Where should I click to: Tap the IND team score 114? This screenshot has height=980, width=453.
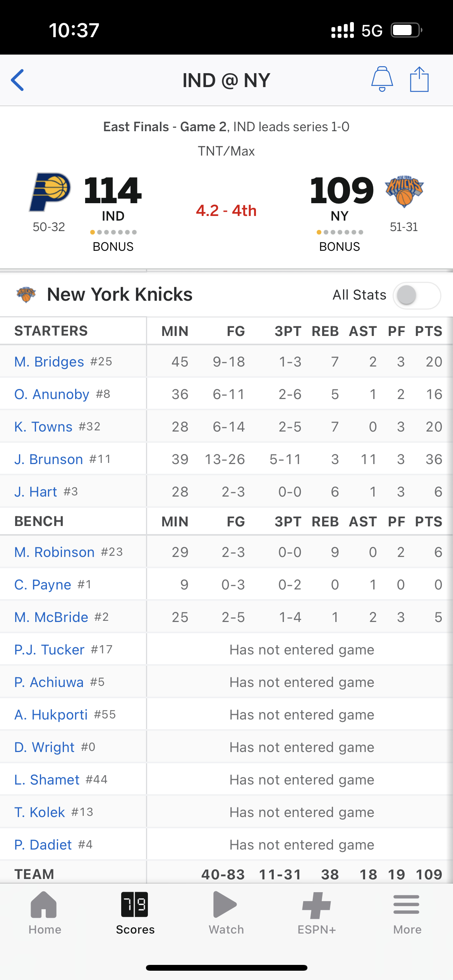point(113,190)
